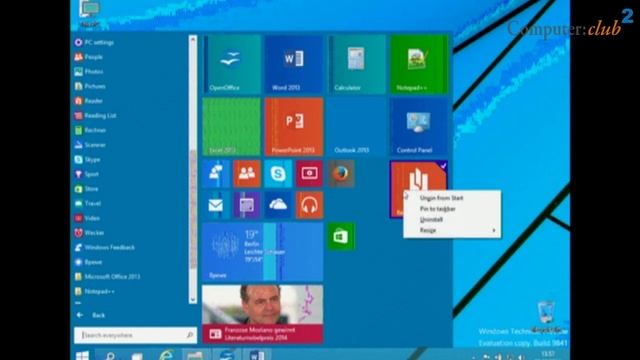Open Reading List in the apps list
Image resolution: width=640 pixels, height=360 pixels.
tap(96, 116)
